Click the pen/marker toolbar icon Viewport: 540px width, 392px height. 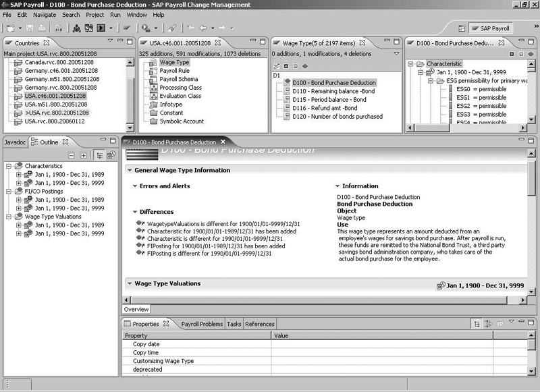tap(172, 28)
